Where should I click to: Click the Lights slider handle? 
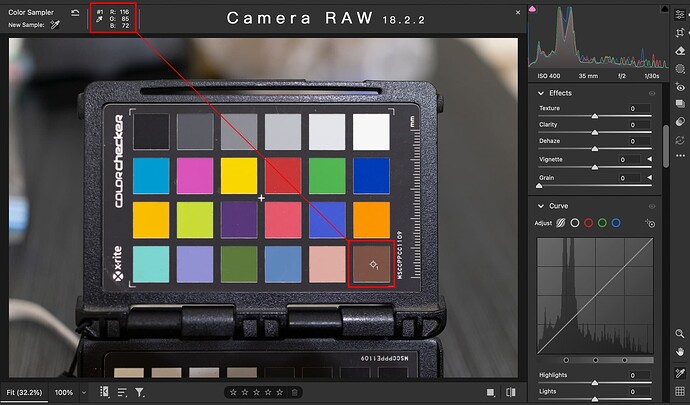[595, 399]
